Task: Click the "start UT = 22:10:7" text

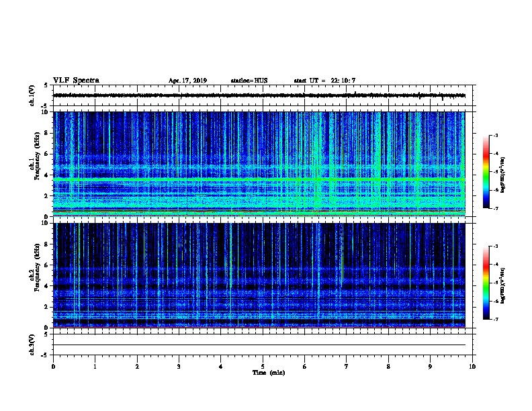Action: [324, 81]
